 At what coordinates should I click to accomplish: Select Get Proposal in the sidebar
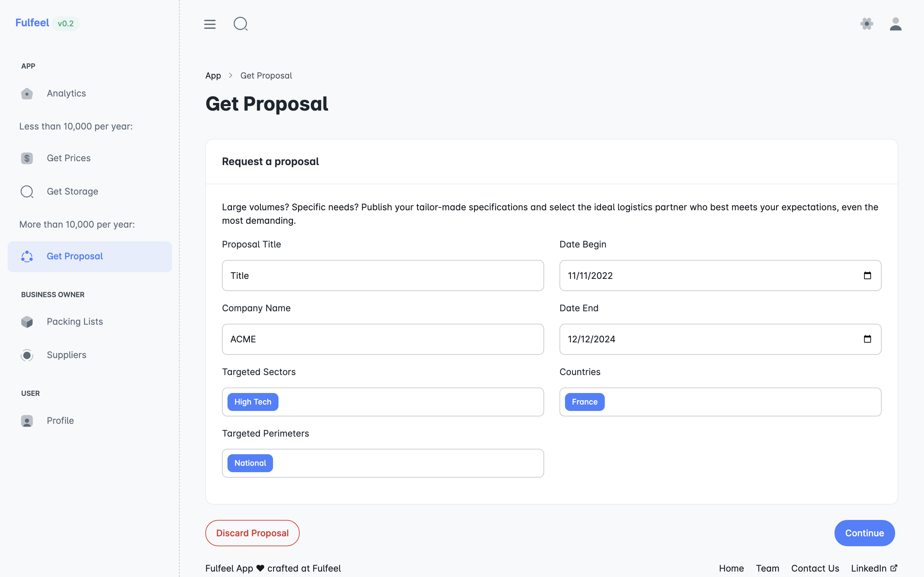click(75, 256)
